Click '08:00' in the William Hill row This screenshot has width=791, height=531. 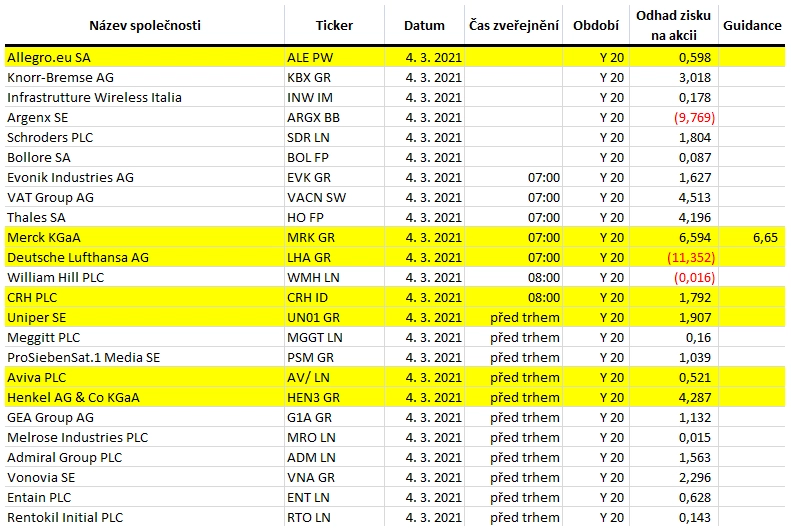coord(544,277)
